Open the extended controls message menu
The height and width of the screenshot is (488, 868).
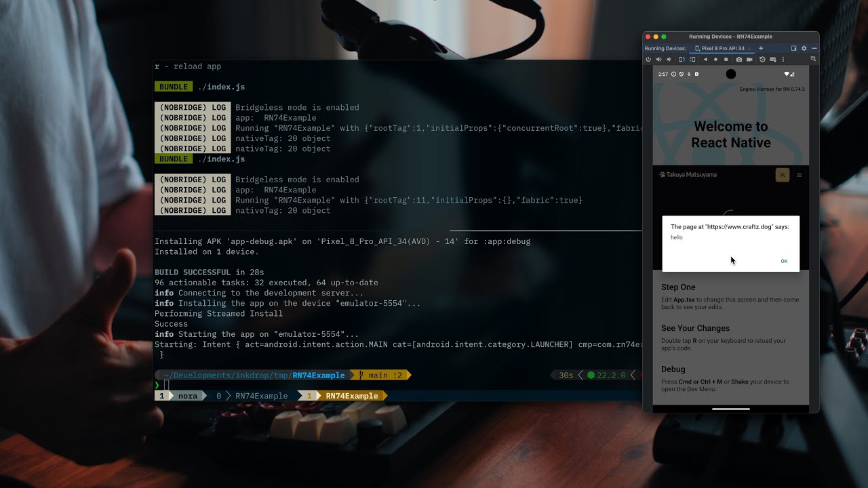coord(773,59)
